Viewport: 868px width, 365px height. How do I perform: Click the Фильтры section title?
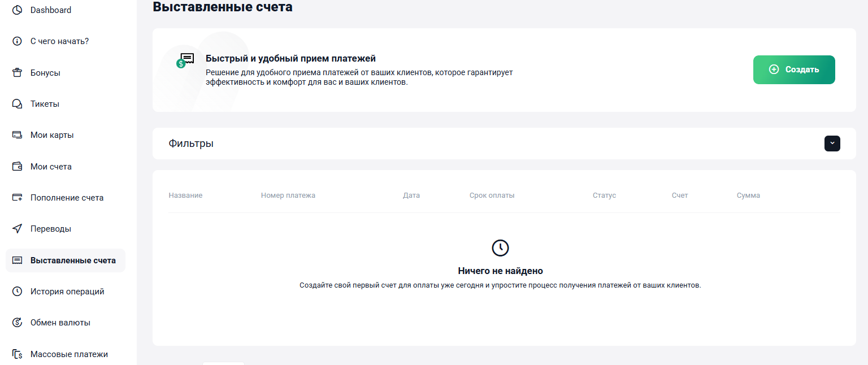pyautogui.click(x=191, y=144)
